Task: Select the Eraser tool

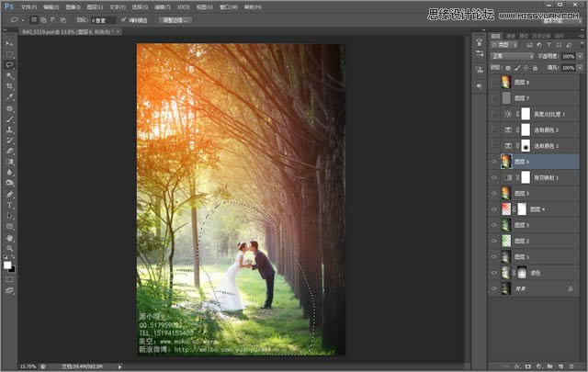Action: tap(10, 152)
